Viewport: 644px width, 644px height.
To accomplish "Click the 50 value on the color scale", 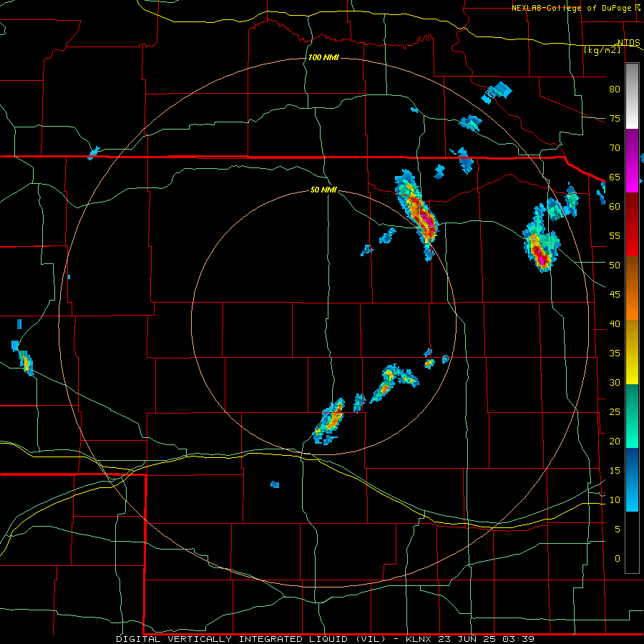I will (615, 265).
